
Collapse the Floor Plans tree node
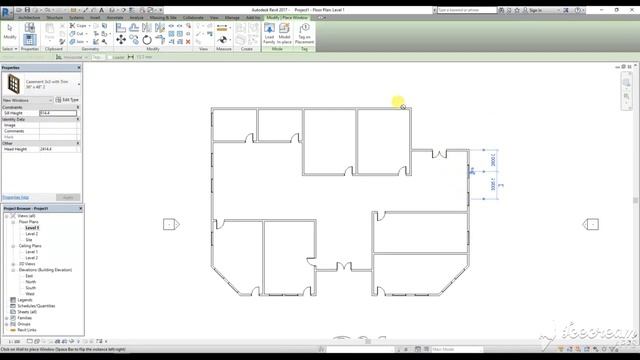pos(13,222)
